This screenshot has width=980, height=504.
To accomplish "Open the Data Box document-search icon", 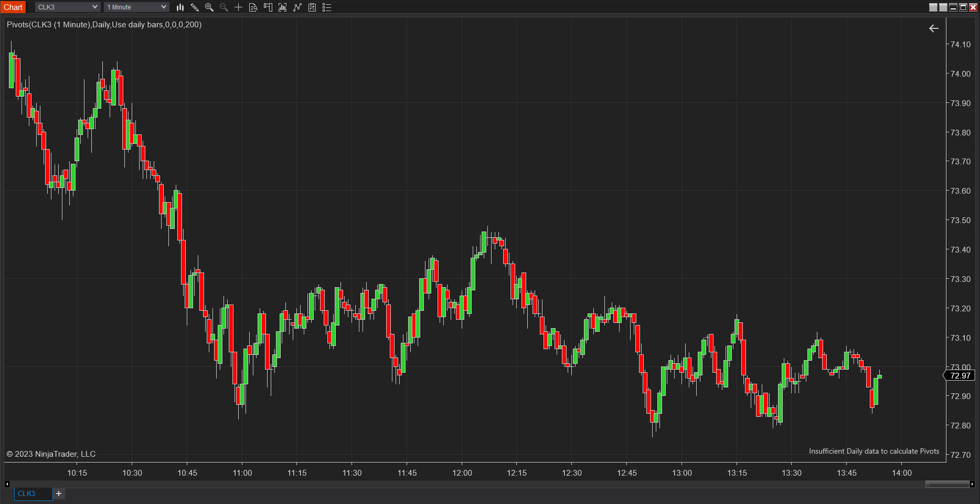I will point(253,7).
